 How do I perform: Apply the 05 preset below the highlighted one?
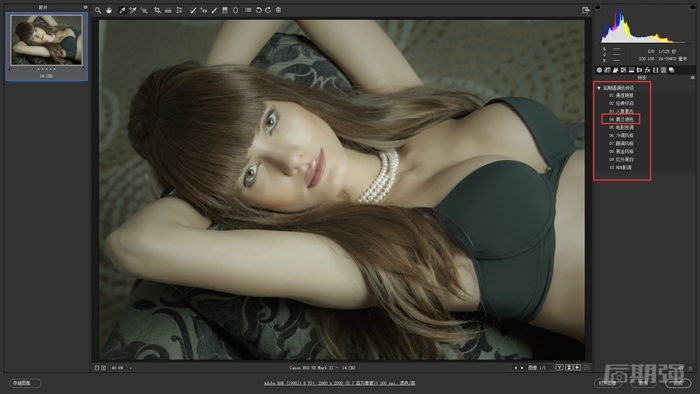[x=621, y=128]
